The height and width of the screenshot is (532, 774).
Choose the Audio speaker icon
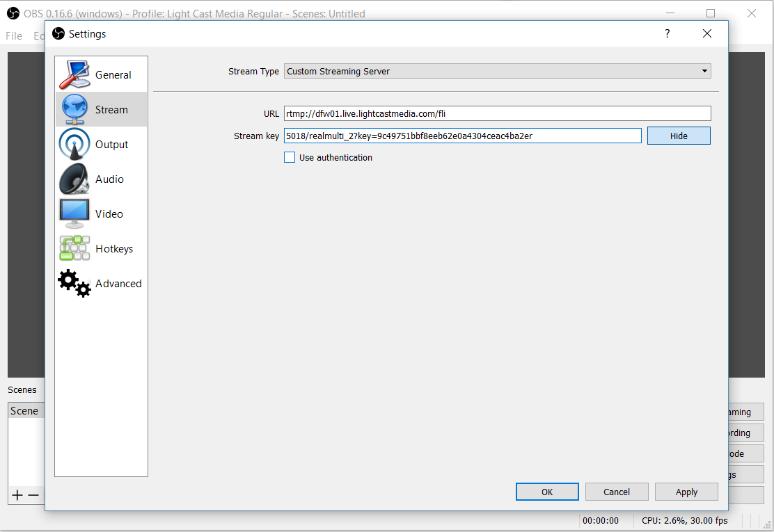(74, 179)
